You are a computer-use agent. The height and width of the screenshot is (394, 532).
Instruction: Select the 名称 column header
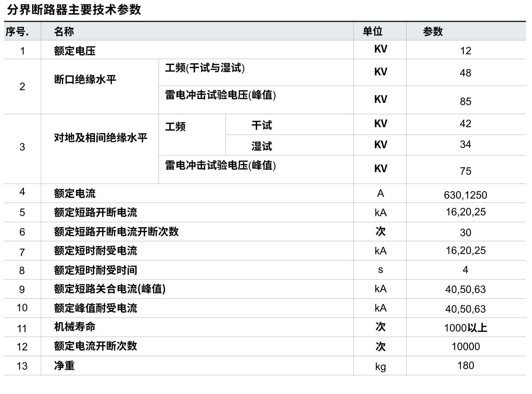tap(64, 32)
